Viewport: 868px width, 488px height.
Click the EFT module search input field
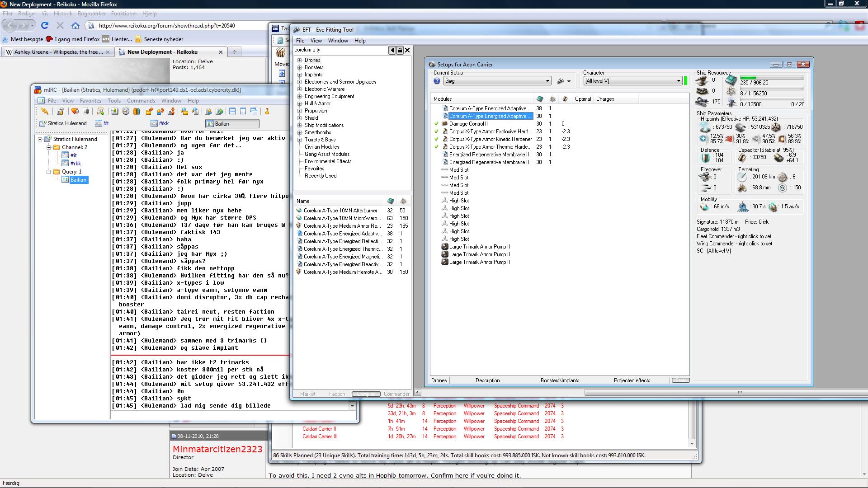pos(340,50)
